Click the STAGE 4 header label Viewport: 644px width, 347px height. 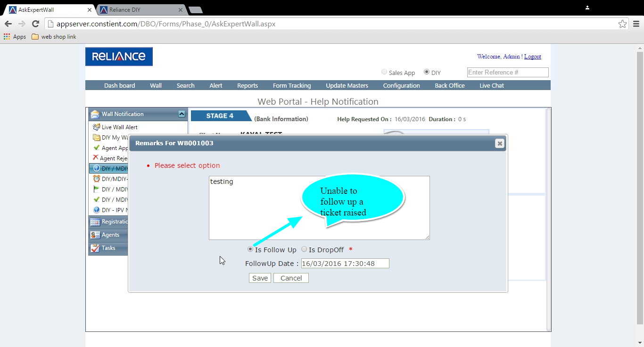[x=220, y=116]
